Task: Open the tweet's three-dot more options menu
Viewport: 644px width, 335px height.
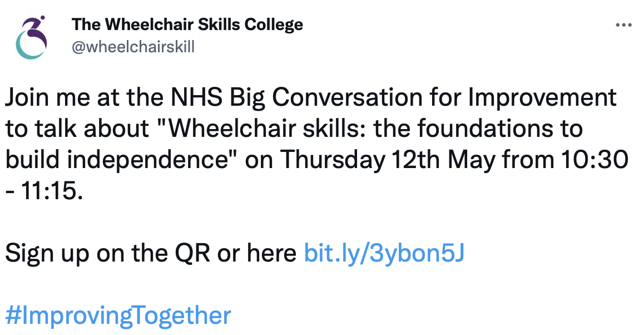Action: 623,26
